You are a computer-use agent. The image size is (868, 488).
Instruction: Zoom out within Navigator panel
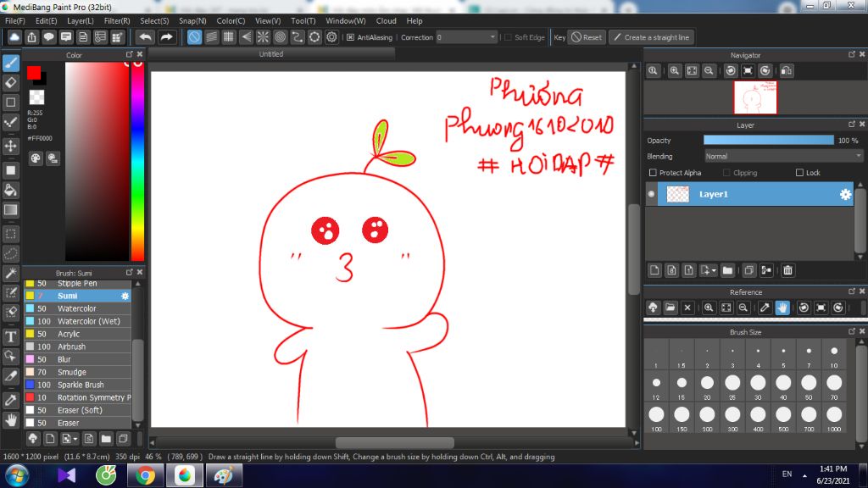coord(709,71)
